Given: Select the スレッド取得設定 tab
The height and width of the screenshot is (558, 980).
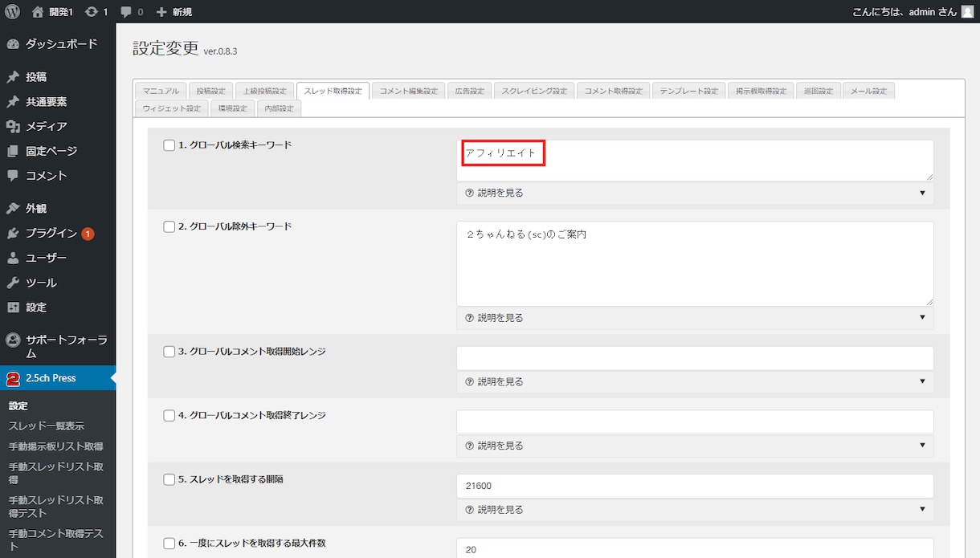Looking at the screenshot, I should point(333,91).
